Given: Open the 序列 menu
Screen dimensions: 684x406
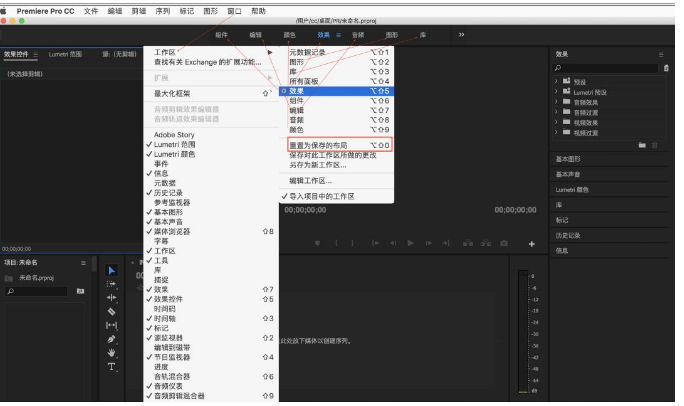Looking at the screenshot, I should coord(162,11).
